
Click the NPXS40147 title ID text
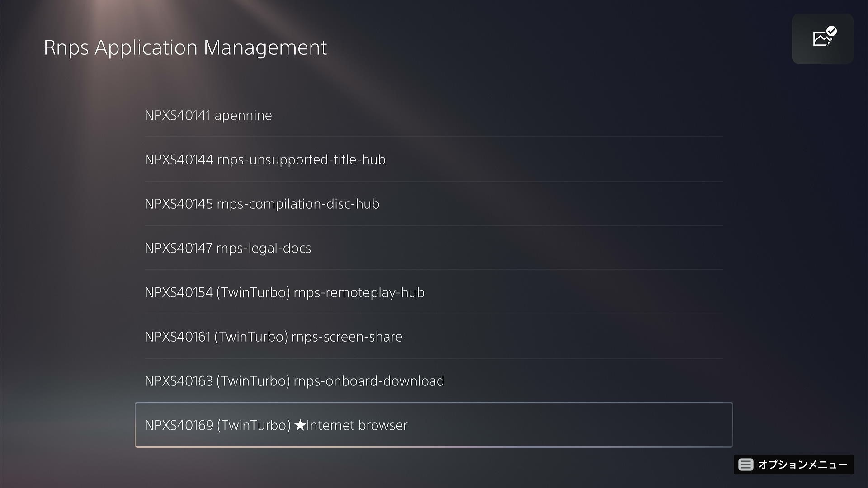point(179,248)
